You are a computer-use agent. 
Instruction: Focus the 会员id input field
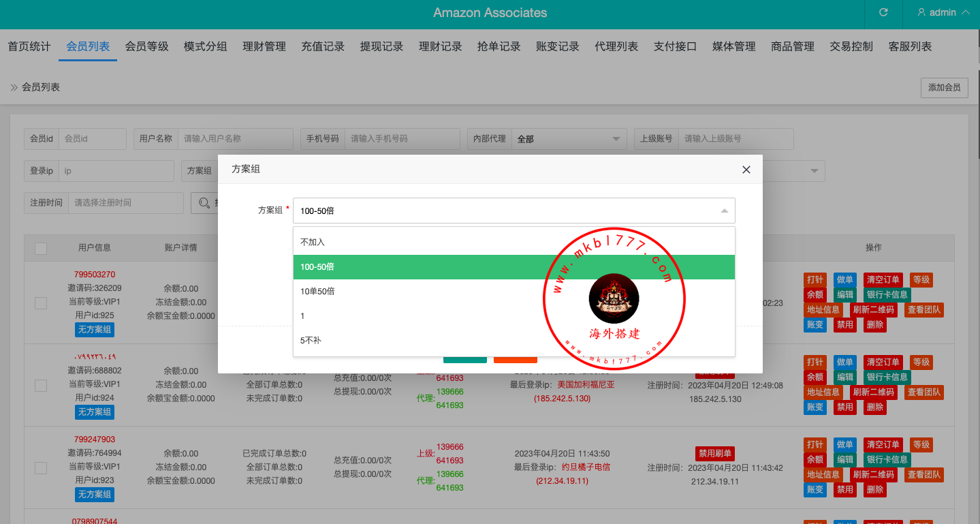coord(92,138)
